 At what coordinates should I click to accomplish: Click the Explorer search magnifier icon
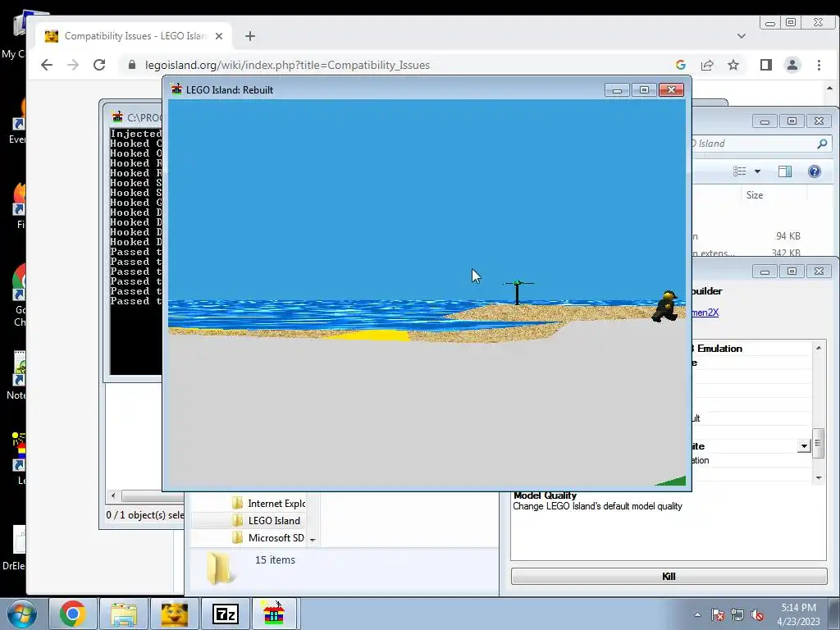click(822, 143)
